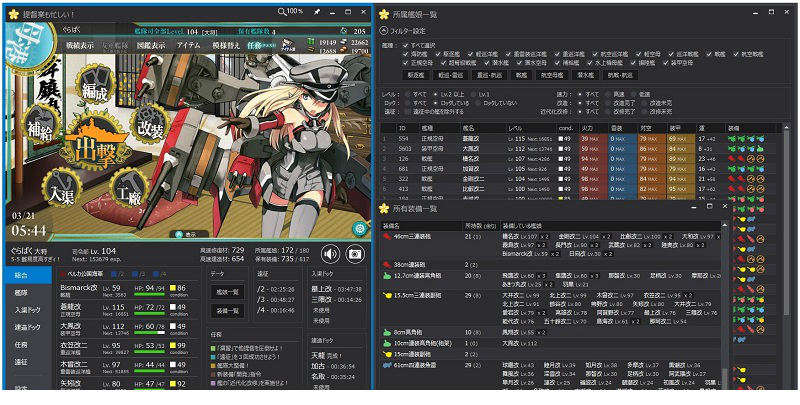Screen dimensions: 800x405
Task: Open the 入渠 docking gear icon
Action: point(61,187)
